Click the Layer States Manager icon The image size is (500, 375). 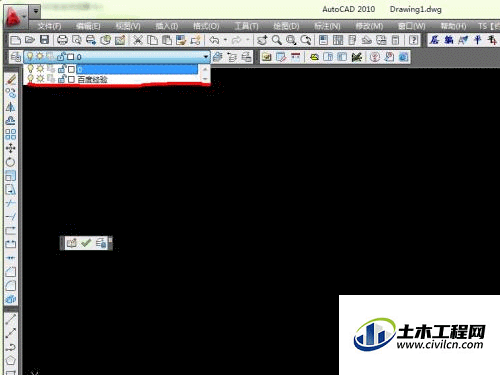[x=247, y=57]
